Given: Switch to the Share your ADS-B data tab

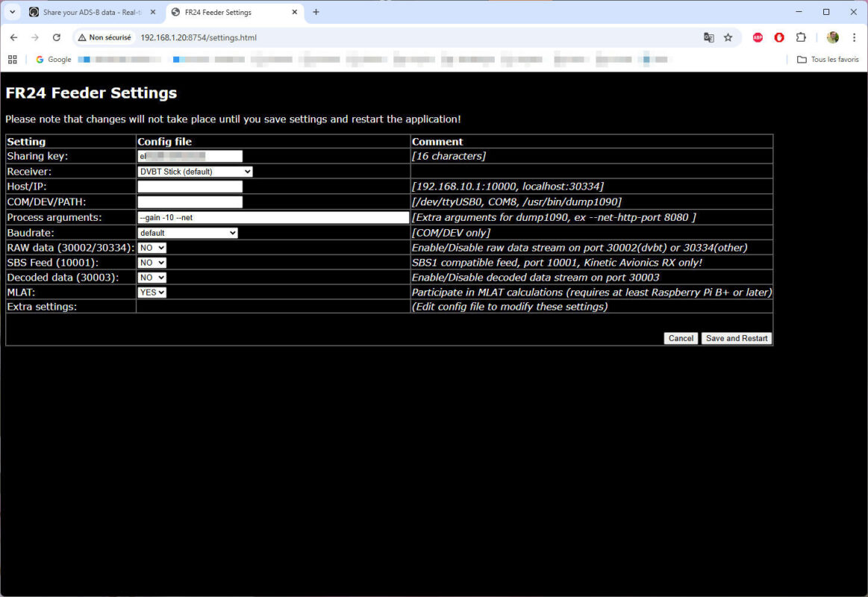Looking at the screenshot, I should pos(92,12).
